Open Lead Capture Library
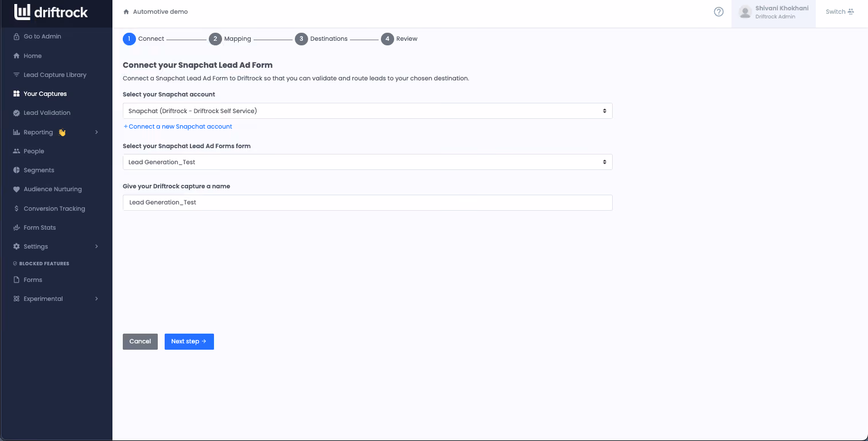Screen dimensions: 868x441 pyautogui.click(x=55, y=75)
